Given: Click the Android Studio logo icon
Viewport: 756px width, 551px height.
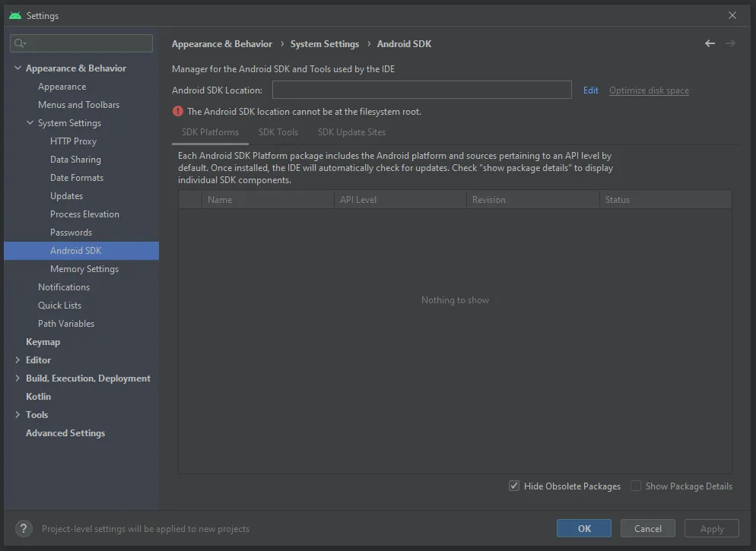Looking at the screenshot, I should click(15, 15).
